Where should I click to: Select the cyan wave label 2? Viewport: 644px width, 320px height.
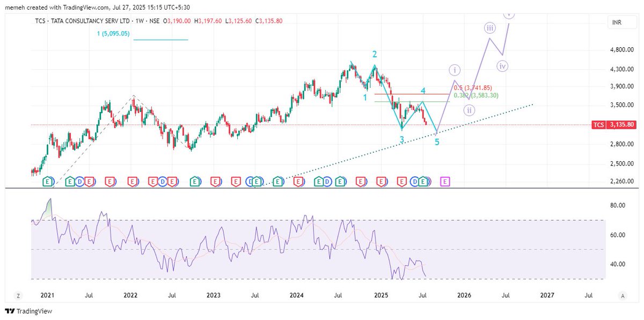[x=375, y=54]
